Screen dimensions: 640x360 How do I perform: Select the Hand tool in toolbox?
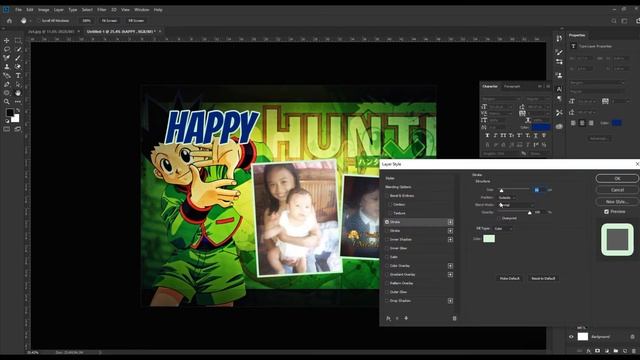click(18, 93)
